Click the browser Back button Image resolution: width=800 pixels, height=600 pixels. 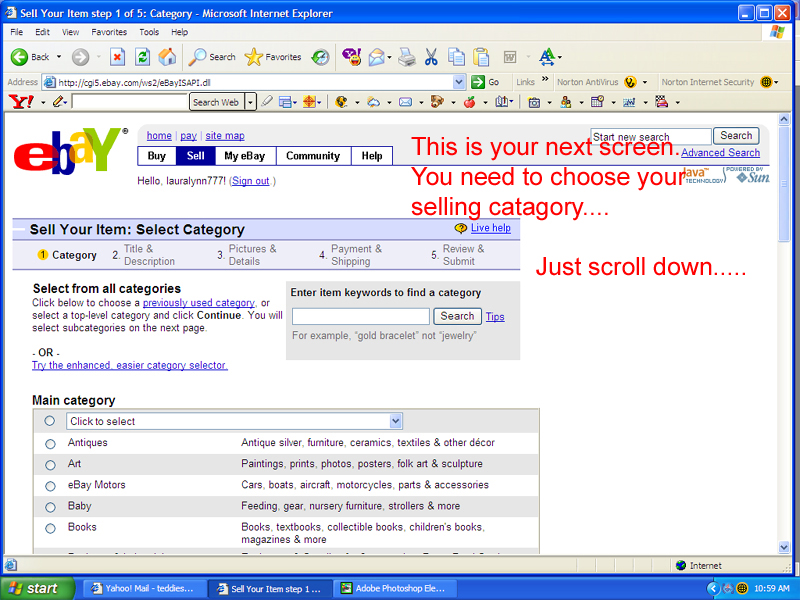click(x=30, y=57)
